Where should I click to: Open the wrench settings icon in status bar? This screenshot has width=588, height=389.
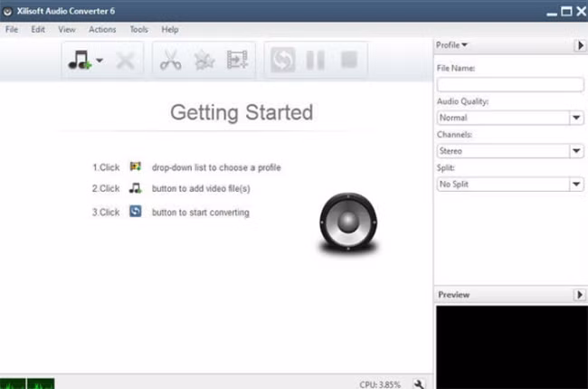click(419, 383)
